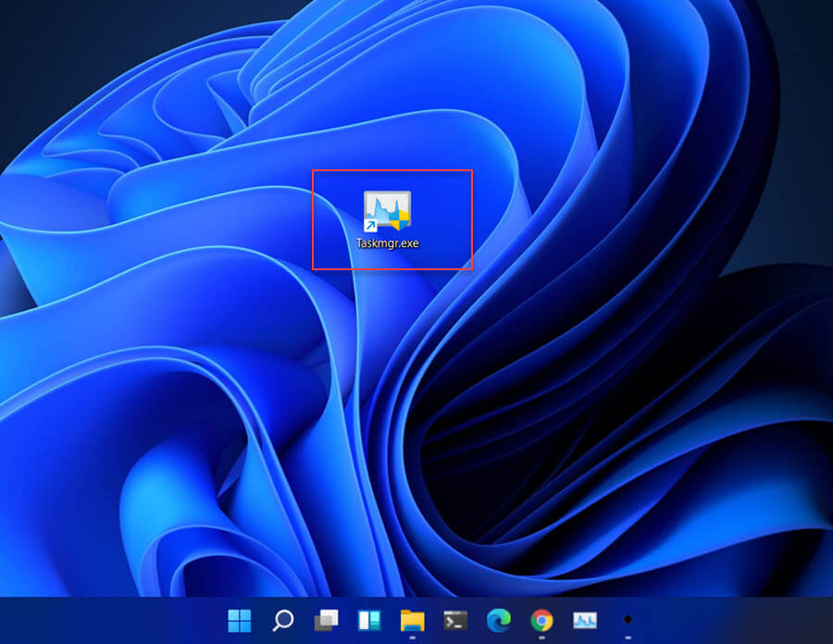
Task: Open the Widgets panel icon
Action: coord(369,620)
